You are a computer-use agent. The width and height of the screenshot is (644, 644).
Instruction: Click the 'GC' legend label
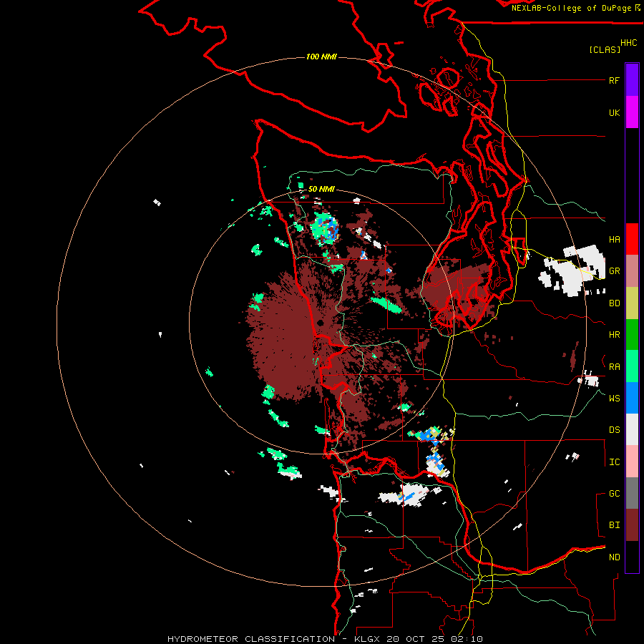[614, 494]
